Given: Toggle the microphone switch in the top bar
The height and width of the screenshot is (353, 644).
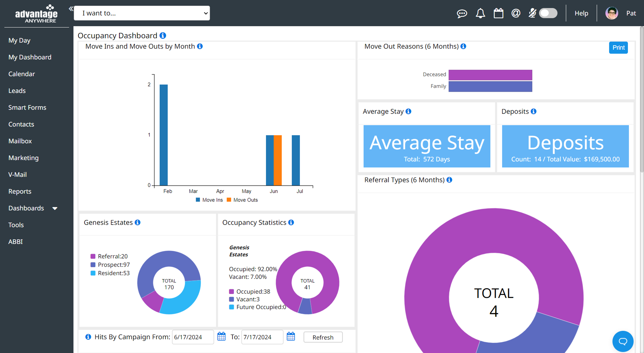Looking at the screenshot, I should [548, 13].
